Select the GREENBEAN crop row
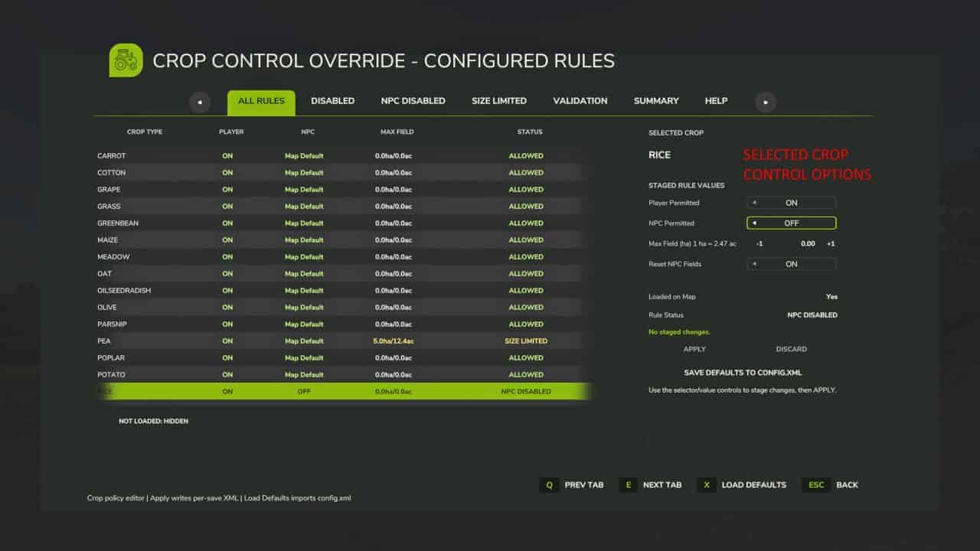The width and height of the screenshot is (980, 551). (x=343, y=223)
